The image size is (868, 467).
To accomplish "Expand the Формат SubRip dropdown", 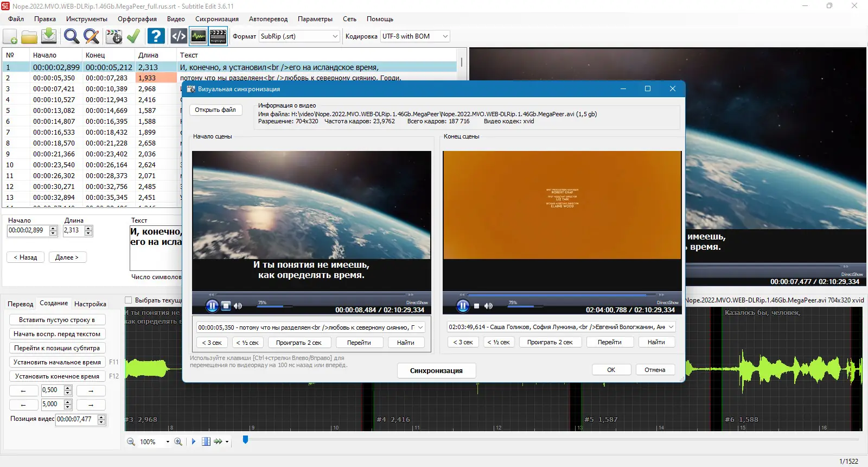I will click(335, 36).
